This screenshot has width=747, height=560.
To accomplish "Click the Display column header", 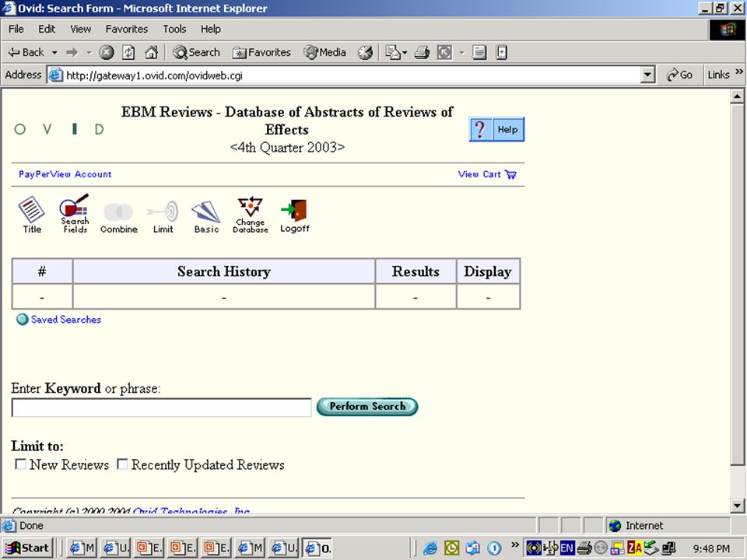I will [488, 271].
